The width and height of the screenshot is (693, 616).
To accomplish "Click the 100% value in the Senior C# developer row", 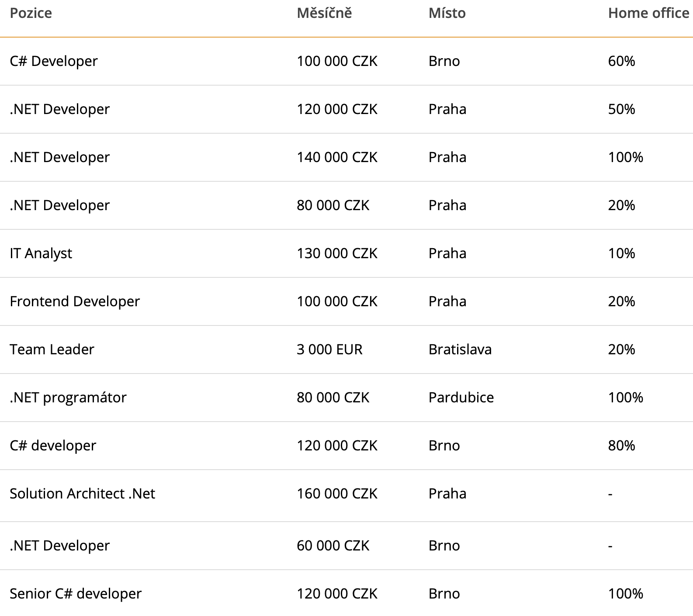I will click(625, 594).
